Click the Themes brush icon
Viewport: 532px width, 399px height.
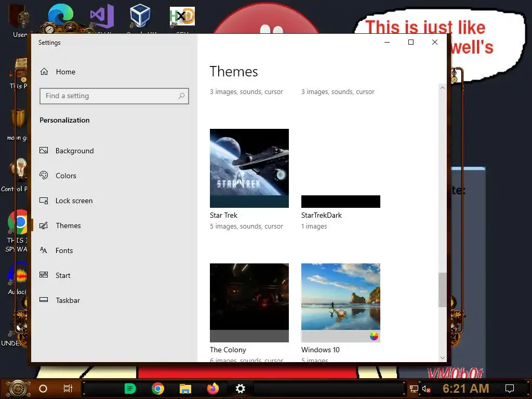(x=44, y=225)
